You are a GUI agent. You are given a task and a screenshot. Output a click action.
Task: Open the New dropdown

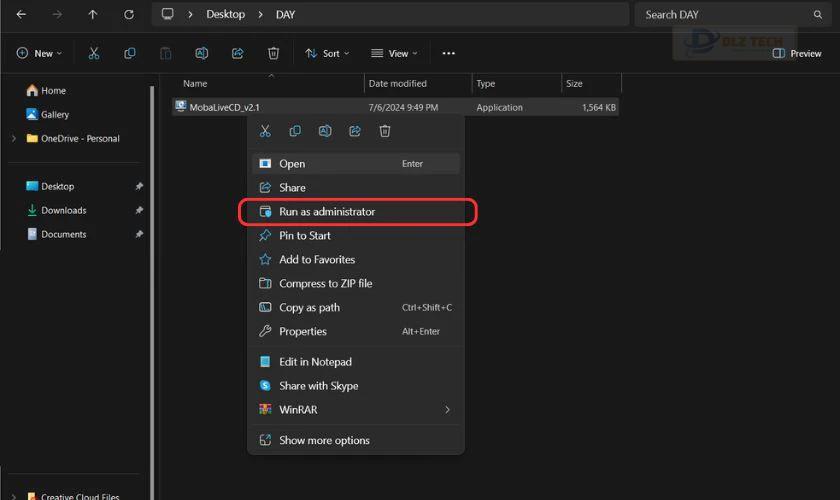point(39,53)
